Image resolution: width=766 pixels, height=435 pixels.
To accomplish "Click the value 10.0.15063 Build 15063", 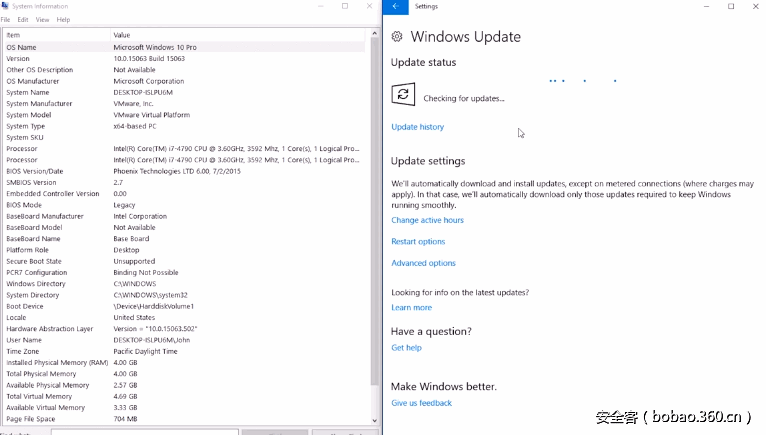I will click(x=149, y=59).
